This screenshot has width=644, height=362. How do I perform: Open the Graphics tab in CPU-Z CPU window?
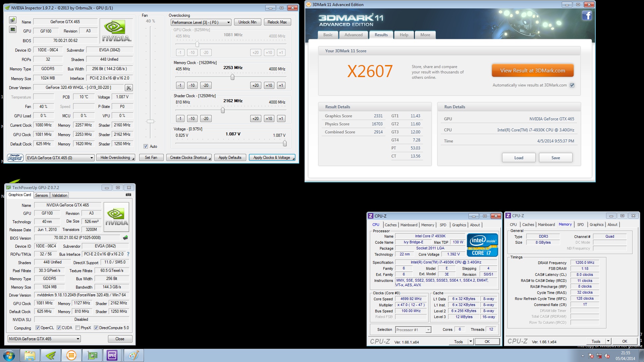[x=459, y=225]
